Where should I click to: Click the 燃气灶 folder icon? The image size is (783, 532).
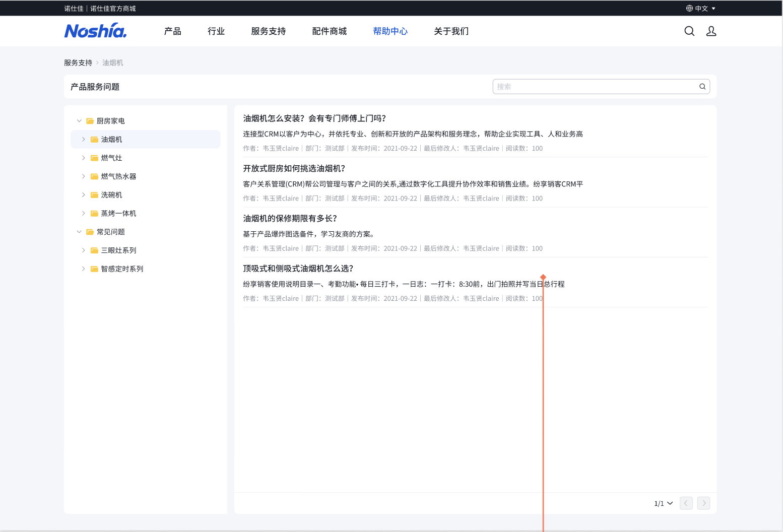(x=94, y=158)
